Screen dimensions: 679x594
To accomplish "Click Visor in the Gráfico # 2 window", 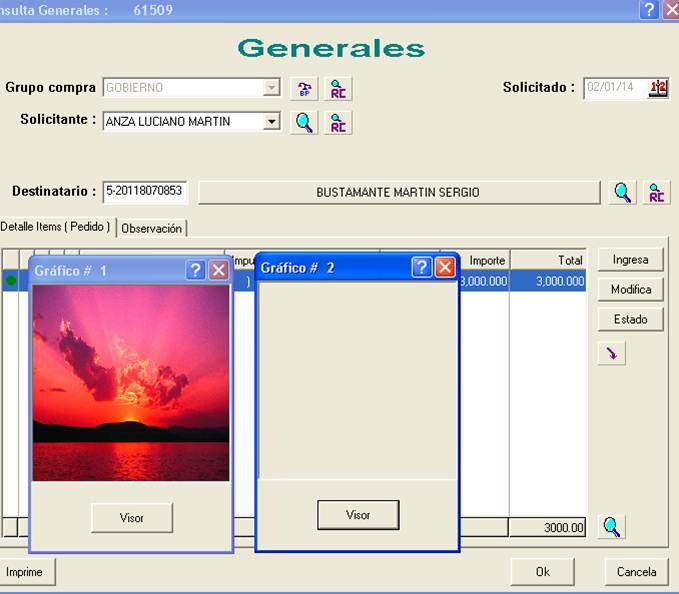I will click(358, 515).
